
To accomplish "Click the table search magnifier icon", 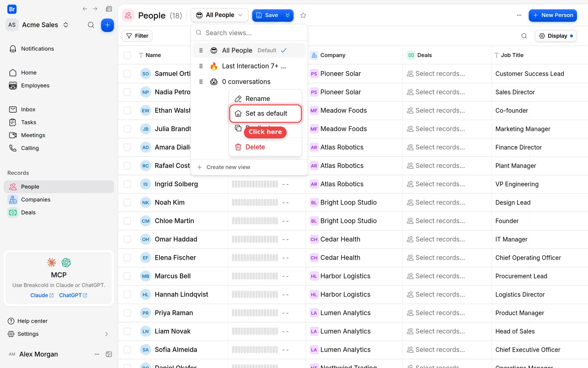I will tap(524, 36).
